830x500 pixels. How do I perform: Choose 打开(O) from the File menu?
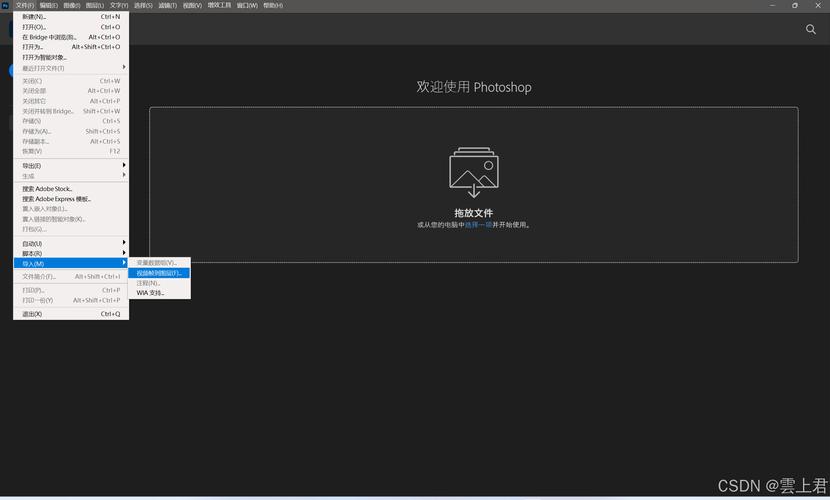click(71, 27)
